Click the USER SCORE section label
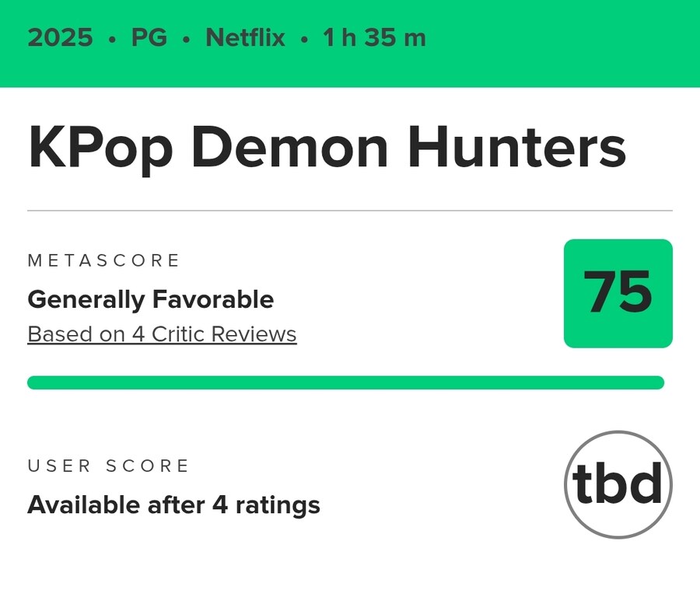Screen dimensions: 700x604 (108, 466)
